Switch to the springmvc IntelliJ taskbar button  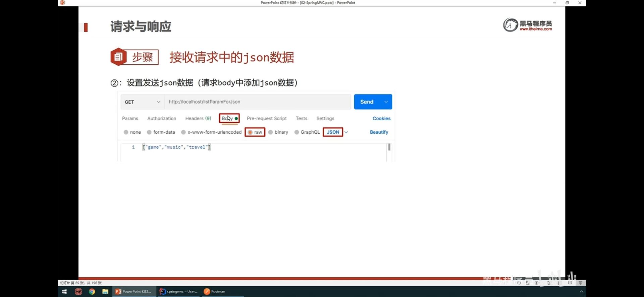coord(178,292)
